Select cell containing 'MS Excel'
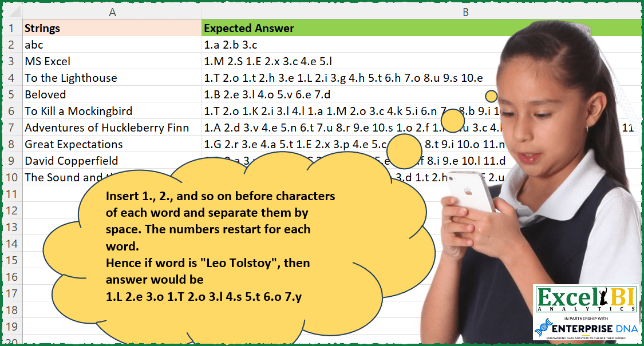Screen dimensions: 644x346 coord(112,61)
